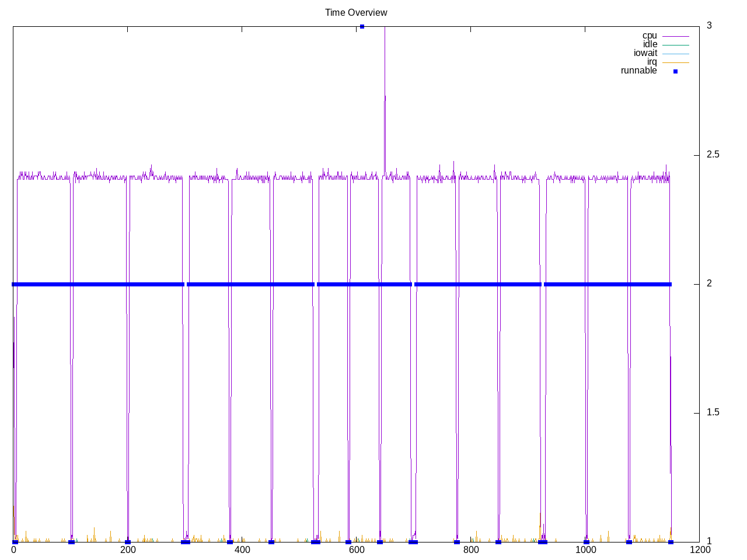The width and height of the screenshot is (747, 560).
Task: Click the iowait legend line sample
Action: (x=675, y=54)
